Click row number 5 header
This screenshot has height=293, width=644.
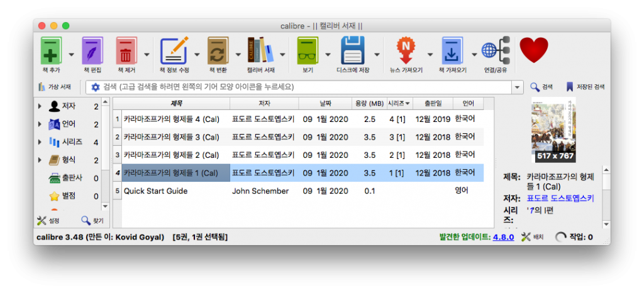pyautogui.click(x=118, y=191)
